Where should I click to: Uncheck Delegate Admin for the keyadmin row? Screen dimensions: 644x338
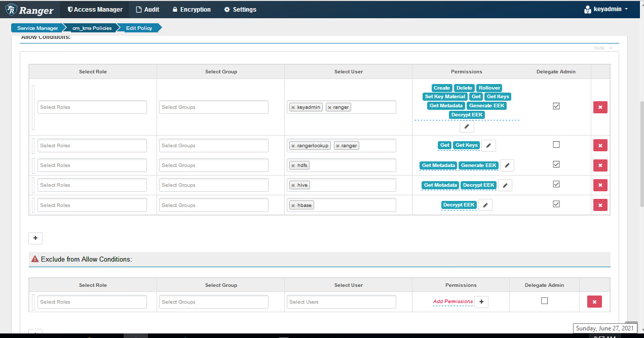click(x=556, y=106)
